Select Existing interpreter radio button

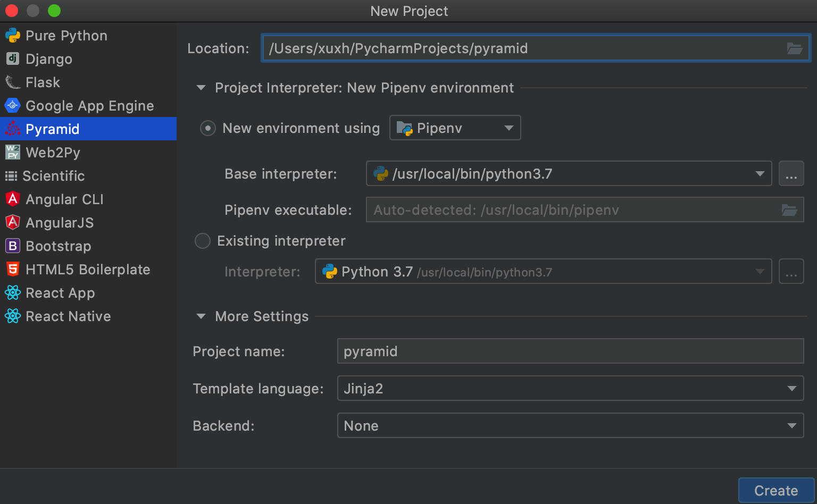click(x=203, y=241)
